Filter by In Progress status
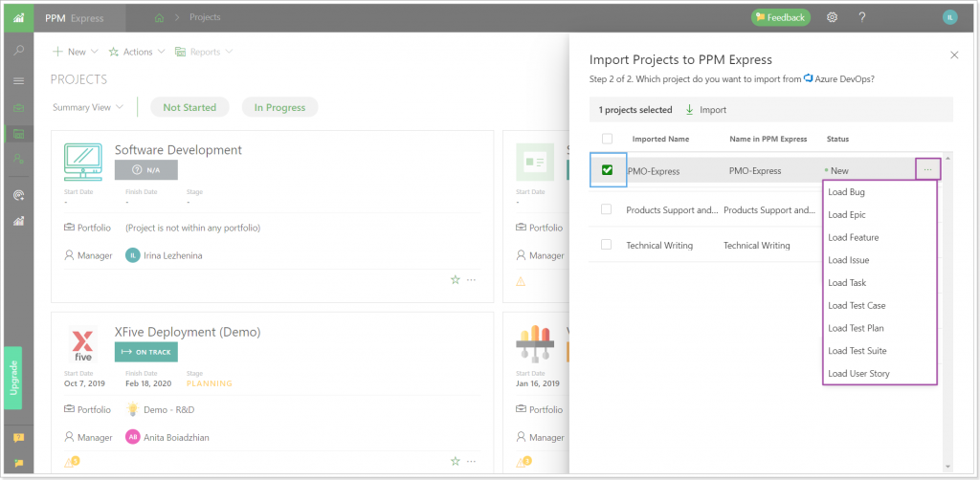Image resolution: width=980 pixels, height=480 pixels. (x=279, y=107)
